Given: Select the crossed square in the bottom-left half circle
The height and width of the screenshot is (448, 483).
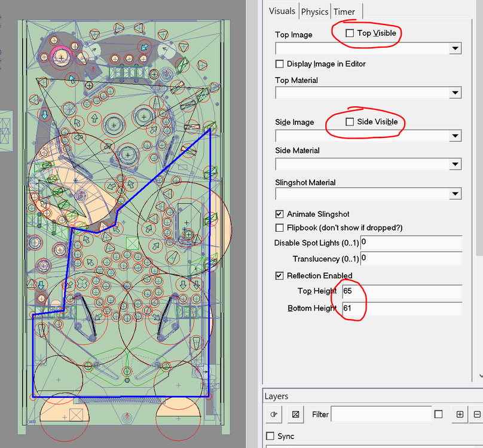Looking at the screenshot, I should click(x=76, y=415).
